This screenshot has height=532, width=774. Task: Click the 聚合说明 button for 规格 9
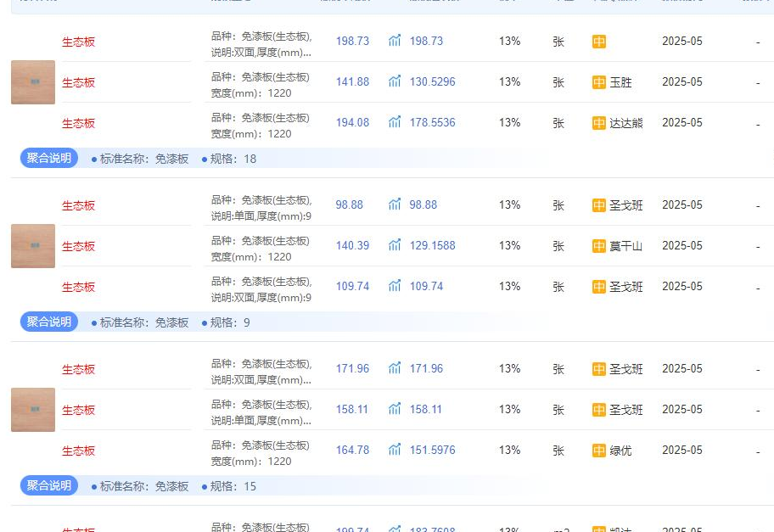[49, 322]
